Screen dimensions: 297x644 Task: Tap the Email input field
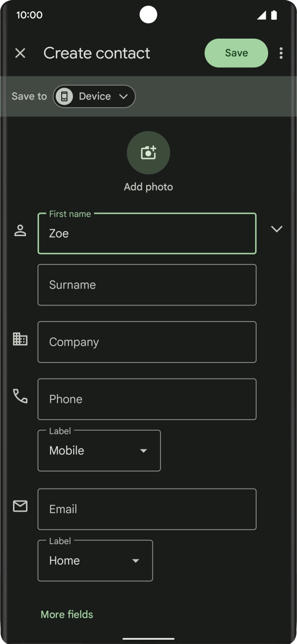tap(147, 509)
